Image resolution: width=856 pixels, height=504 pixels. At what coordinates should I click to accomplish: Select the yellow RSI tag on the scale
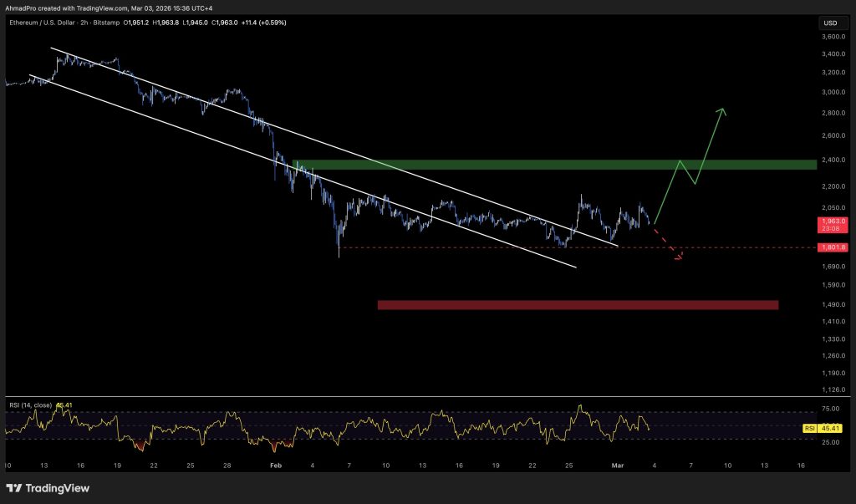809,428
